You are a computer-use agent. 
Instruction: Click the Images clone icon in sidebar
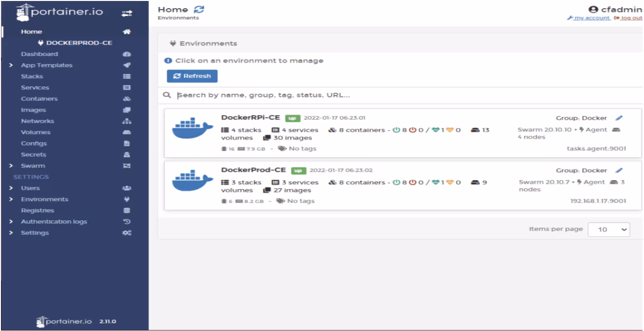[127, 110]
